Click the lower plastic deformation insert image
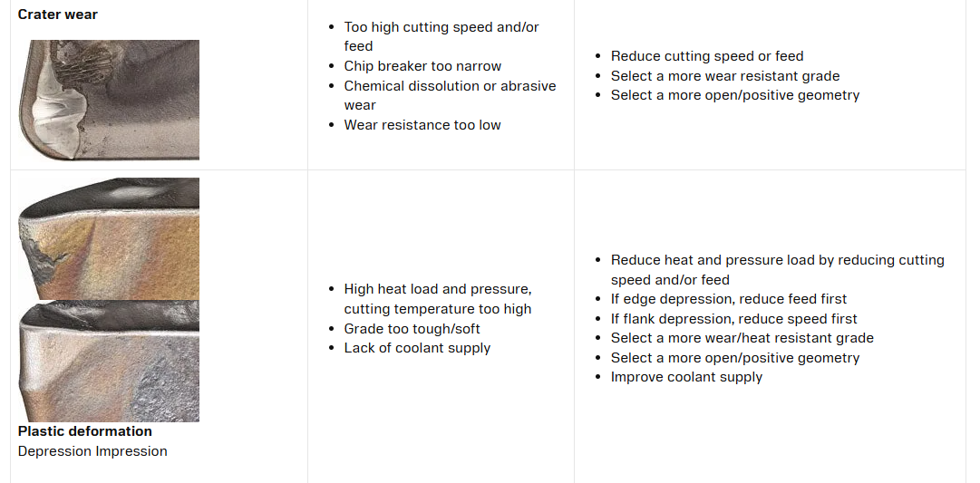This screenshot has height=483, width=980. tap(109, 362)
